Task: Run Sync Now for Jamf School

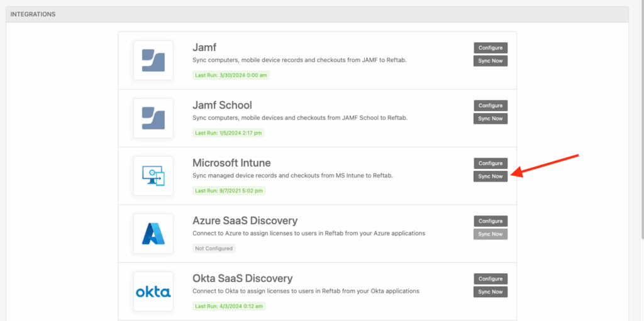Action: pyautogui.click(x=490, y=119)
